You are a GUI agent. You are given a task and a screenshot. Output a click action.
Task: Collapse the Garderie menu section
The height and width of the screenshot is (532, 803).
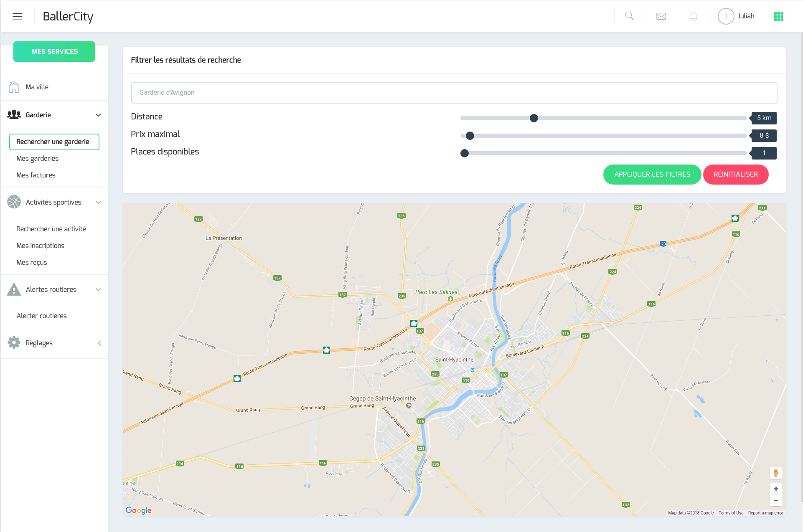98,115
